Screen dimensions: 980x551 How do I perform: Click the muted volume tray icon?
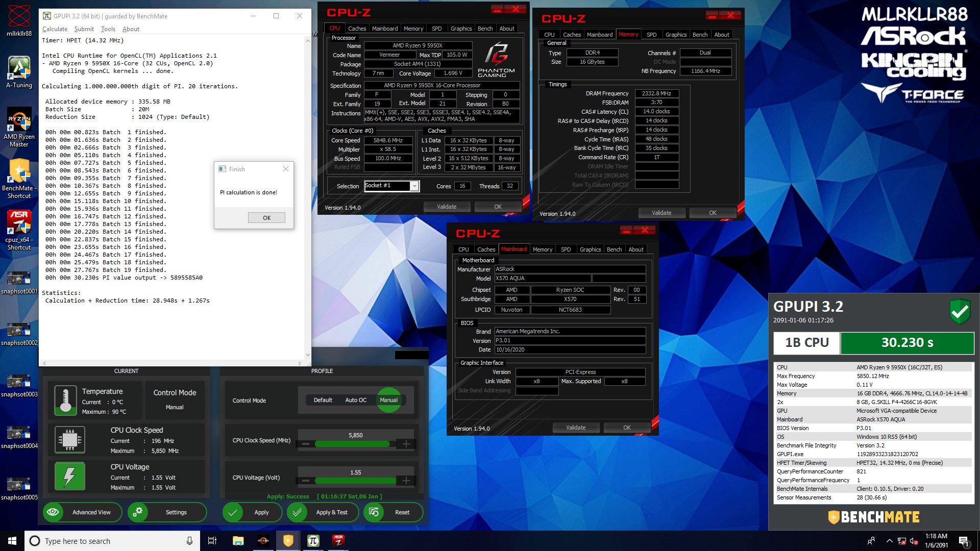pos(914,541)
